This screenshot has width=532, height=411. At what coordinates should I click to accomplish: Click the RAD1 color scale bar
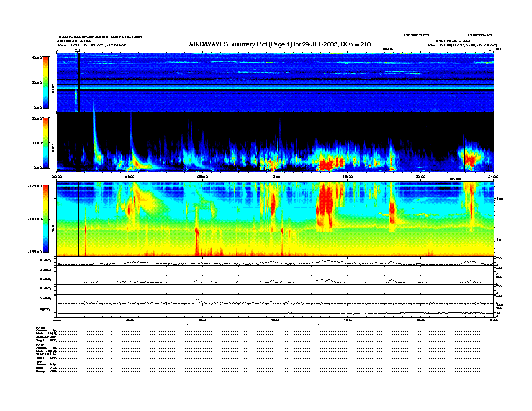coord(46,142)
